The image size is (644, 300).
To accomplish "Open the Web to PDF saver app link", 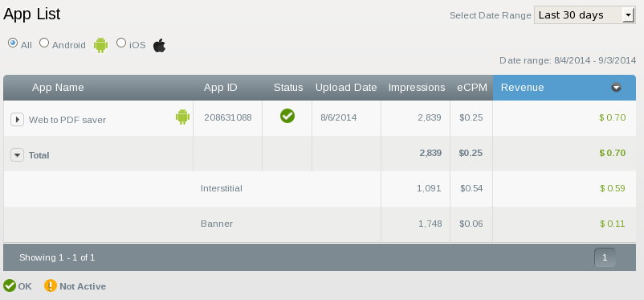I will pos(67,120).
